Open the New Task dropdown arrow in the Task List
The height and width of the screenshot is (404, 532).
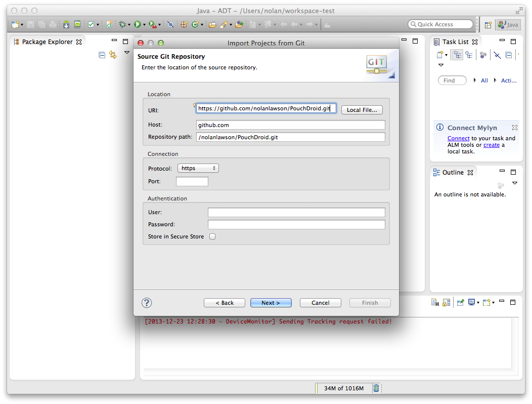pyautogui.click(x=446, y=55)
